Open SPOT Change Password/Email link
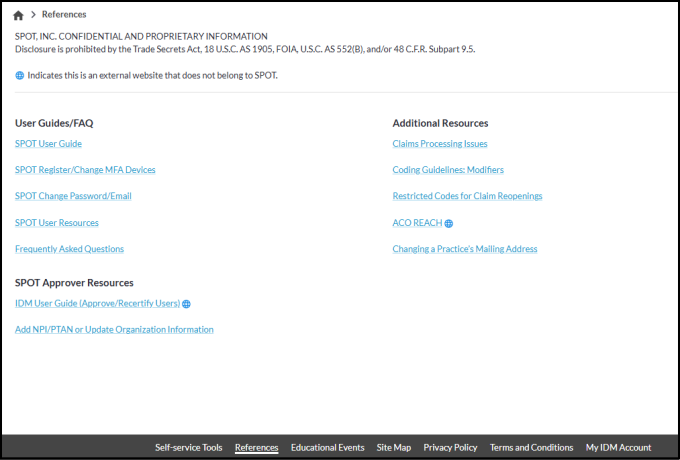Image resolution: width=680 pixels, height=460 pixels. pyautogui.click(x=73, y=196)
